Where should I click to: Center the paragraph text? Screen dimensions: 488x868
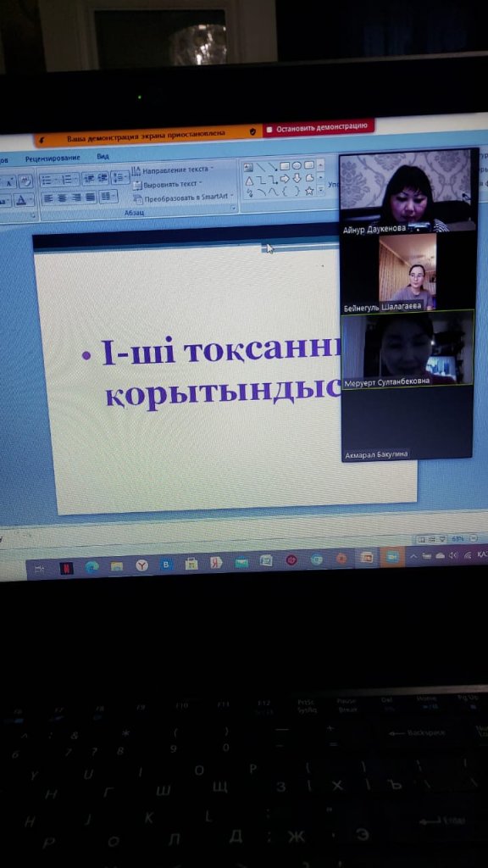[63, 198]
